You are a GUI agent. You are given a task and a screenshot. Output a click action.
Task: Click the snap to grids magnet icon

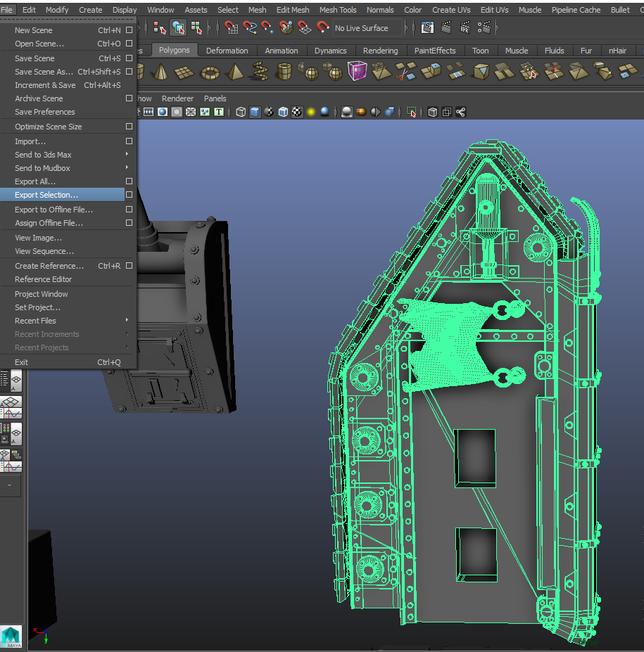pyautogui.click(x=232, y=27)
